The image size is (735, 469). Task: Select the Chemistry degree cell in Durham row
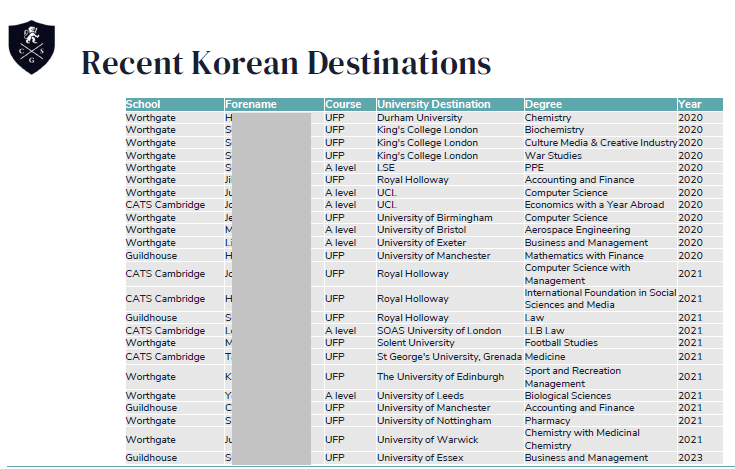600,118
